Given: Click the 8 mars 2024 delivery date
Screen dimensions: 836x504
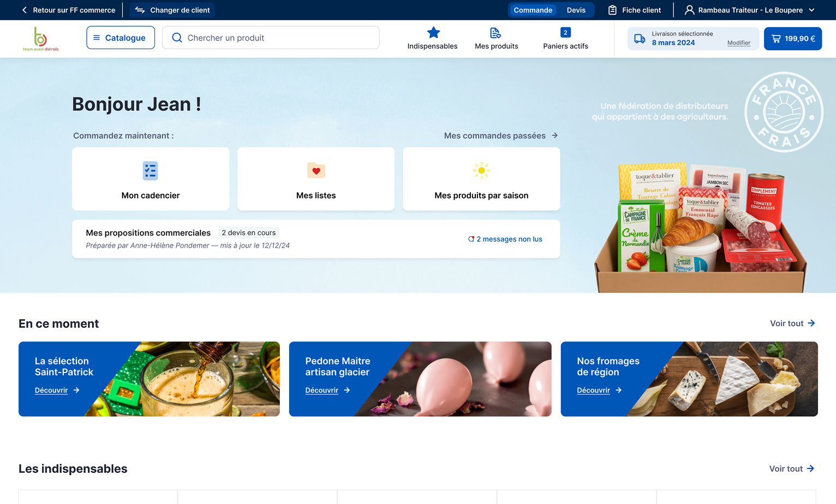Looking at the screenshot, I should pos(673,43).
